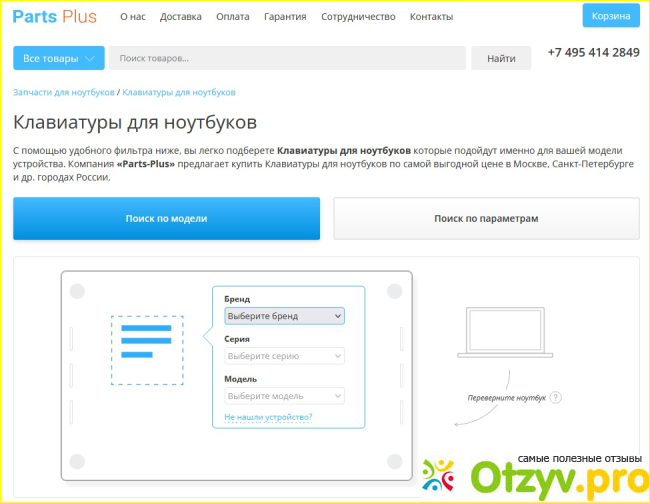Switch to Поиск по модели tab
This screenshot has width=650, height=503.
166,218
